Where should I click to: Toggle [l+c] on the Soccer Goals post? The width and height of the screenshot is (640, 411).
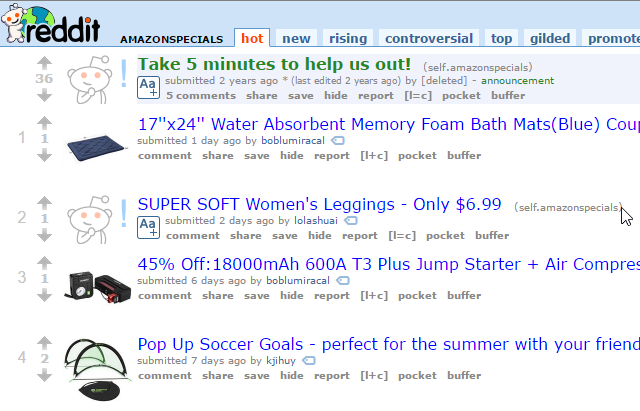[x=374, y=375]
